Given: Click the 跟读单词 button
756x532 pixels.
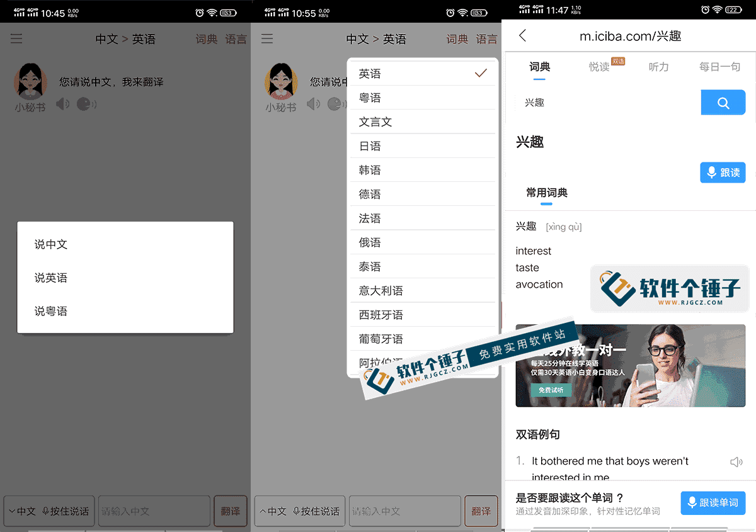Looking at the screenshot, I should click(713, 503).
